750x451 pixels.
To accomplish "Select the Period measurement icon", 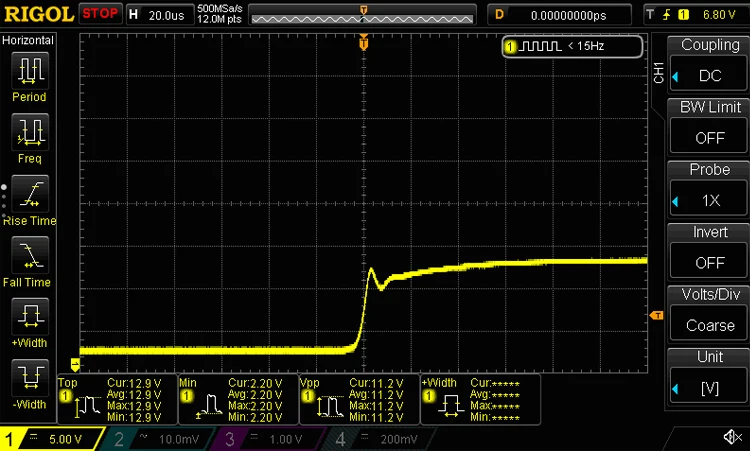I will coord(30,70).
